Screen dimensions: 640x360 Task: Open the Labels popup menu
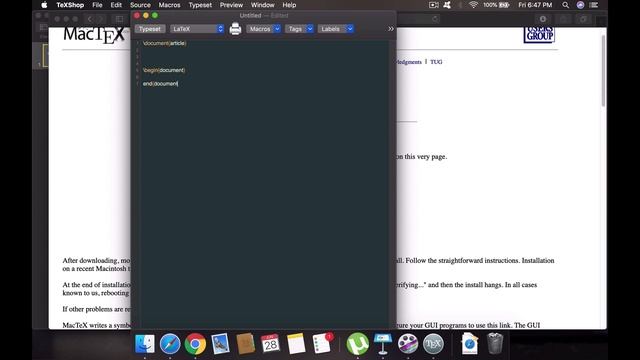(336, 29)
